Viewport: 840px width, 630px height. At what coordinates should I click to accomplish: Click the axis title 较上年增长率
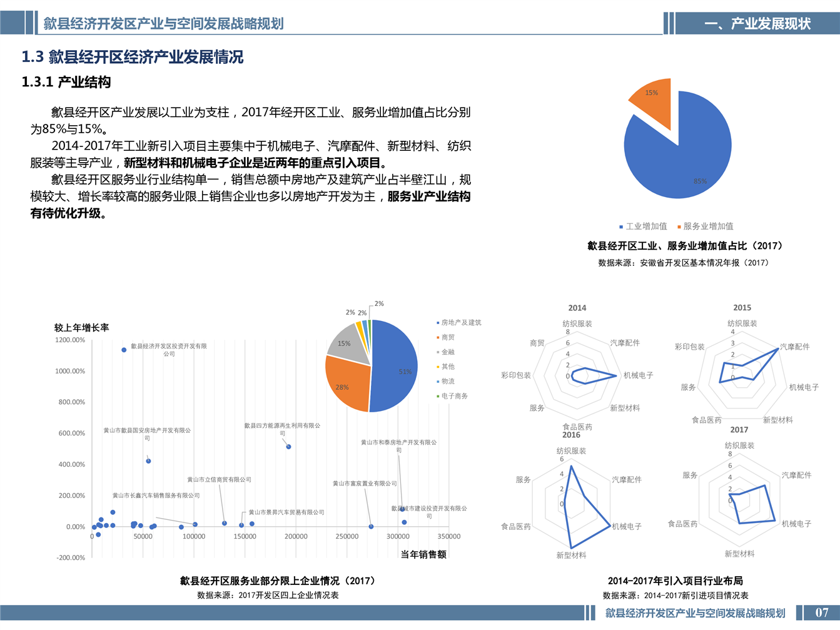coord(82,328)
